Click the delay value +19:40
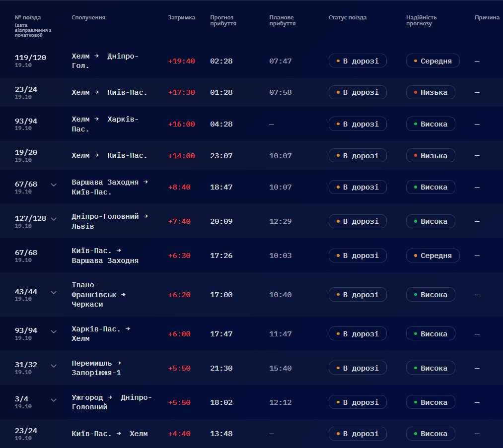The width and height of the screenshot is (503, 448). click(182, 61)
